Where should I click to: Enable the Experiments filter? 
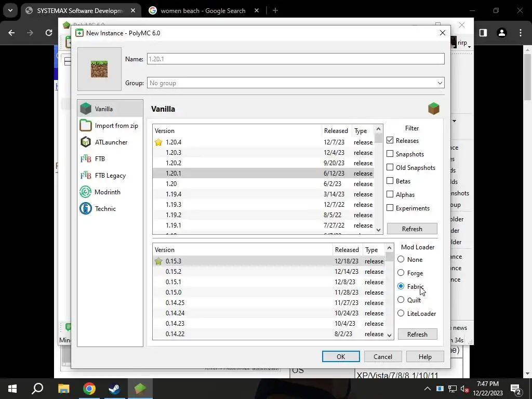(x=390, y=208)
